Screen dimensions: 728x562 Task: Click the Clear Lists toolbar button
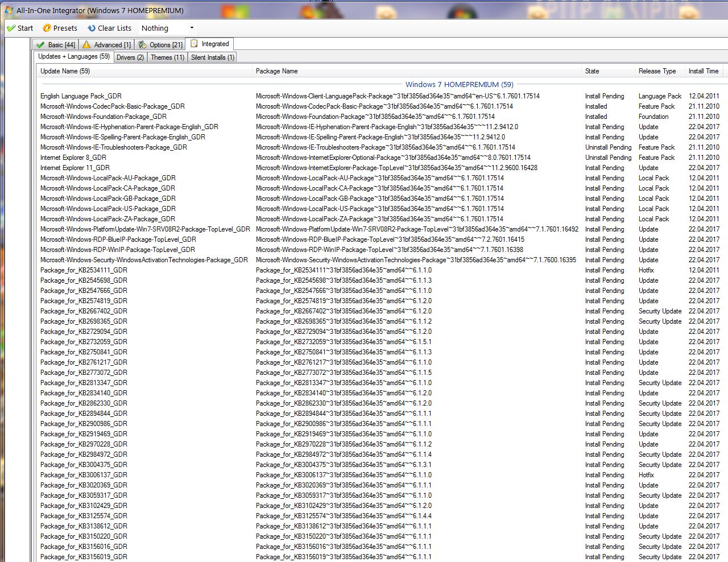[109, 28]
